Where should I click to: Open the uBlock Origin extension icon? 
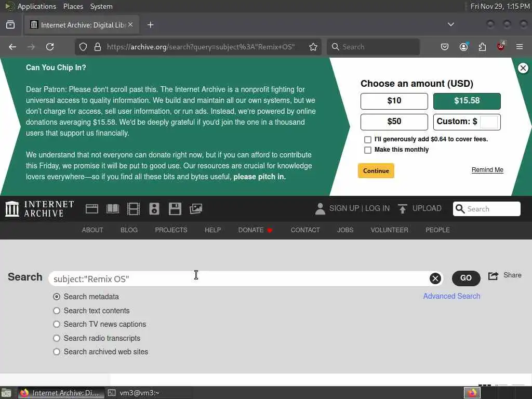point(501,46)
